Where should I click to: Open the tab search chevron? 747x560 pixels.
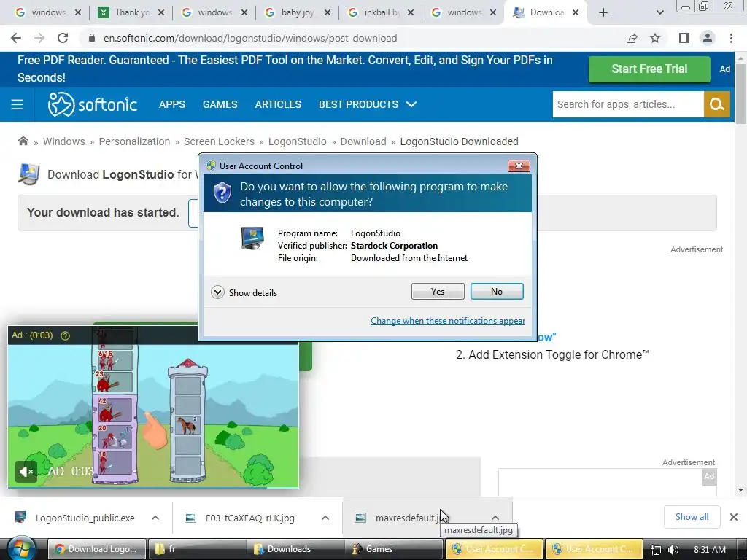point(659,12)
